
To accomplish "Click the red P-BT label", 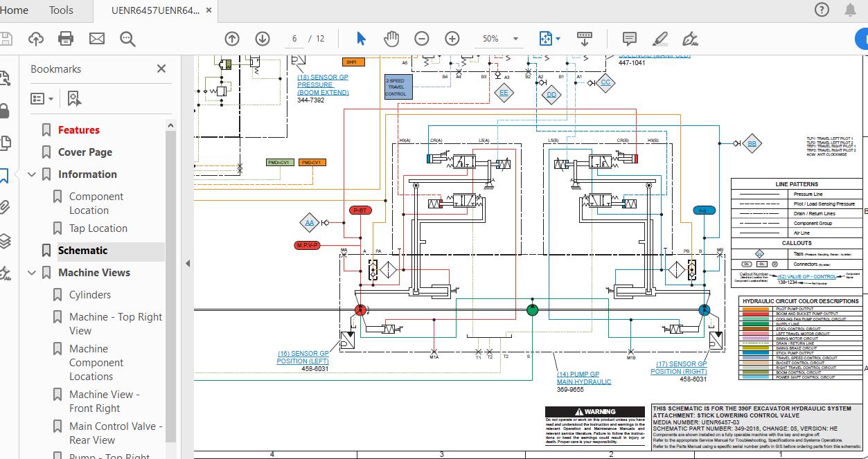I will coord(360,210).
